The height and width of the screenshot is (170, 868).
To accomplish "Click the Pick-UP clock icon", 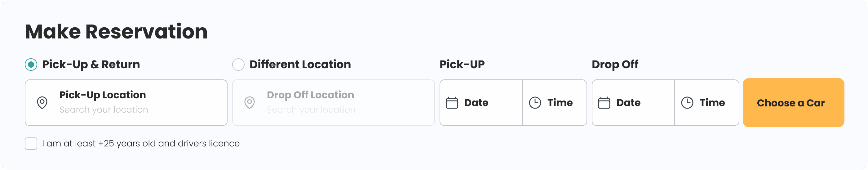I will [535, 103].
